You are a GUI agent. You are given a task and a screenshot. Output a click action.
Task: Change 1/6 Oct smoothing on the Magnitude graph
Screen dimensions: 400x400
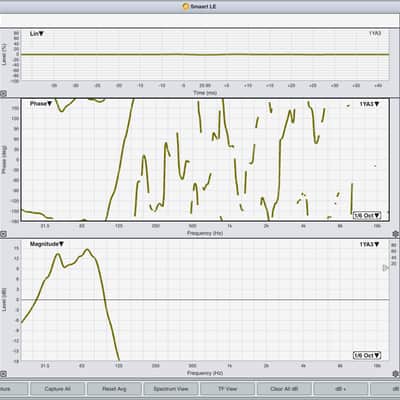tap(367, 355)
